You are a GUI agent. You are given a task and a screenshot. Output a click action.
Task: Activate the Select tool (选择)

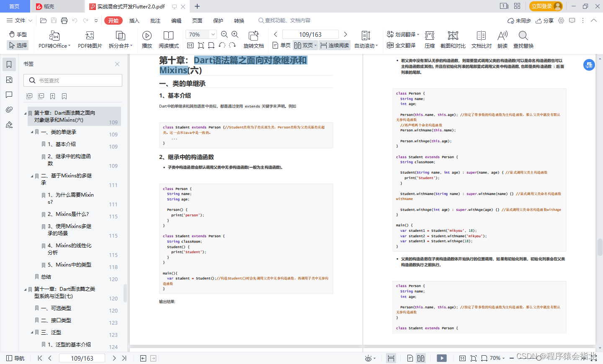click(18, 45)
